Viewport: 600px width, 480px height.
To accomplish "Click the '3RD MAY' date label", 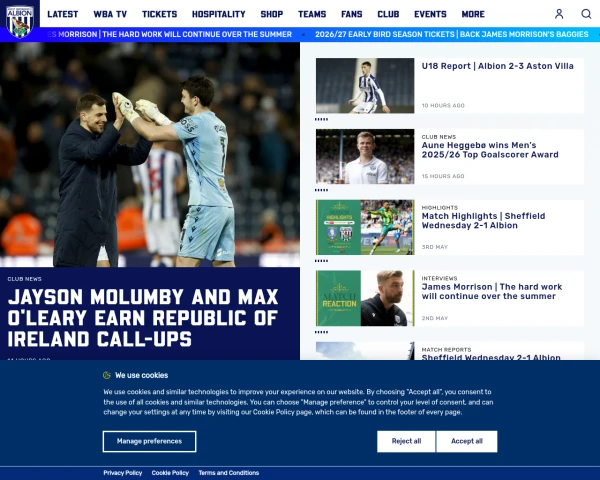I will pos(435,247).
